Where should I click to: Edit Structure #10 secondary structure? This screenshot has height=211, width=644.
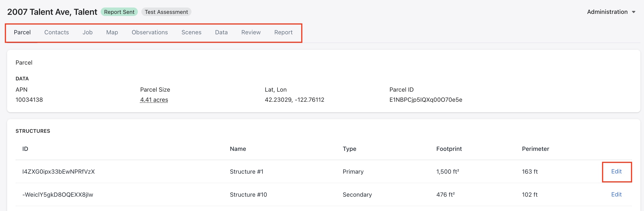(x=616, y=194)
